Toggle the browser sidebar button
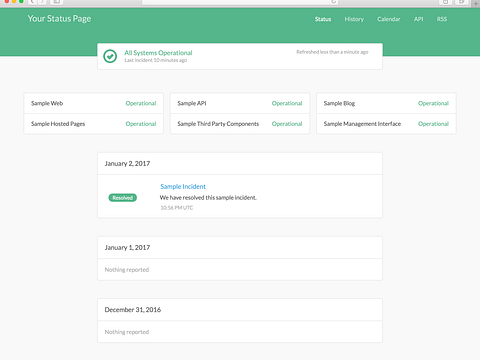Image resolution: width=480 pixels, height=360 pixels. (x=57, y=2)
